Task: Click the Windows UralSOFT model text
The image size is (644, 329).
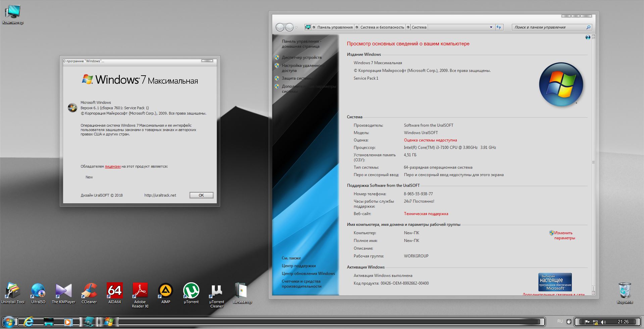Action: coord(421,133)
